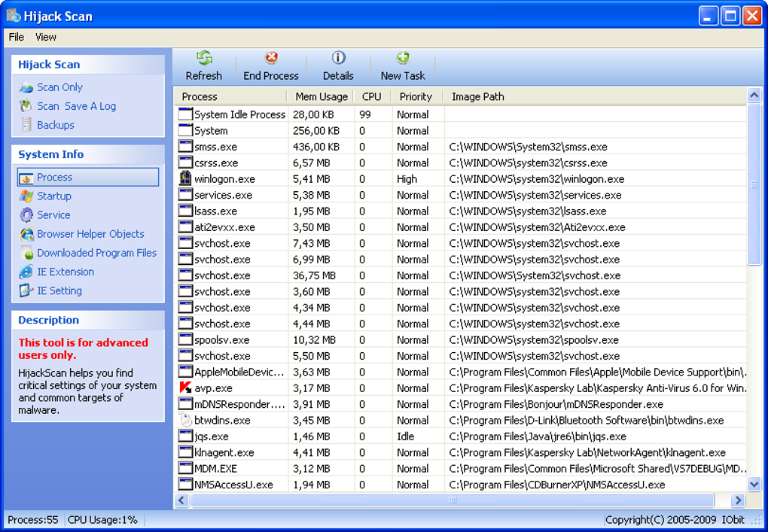This screenshot has width=768, height=532.
Task: Open Browser Helper Objects list
Action: coord(90,234)
